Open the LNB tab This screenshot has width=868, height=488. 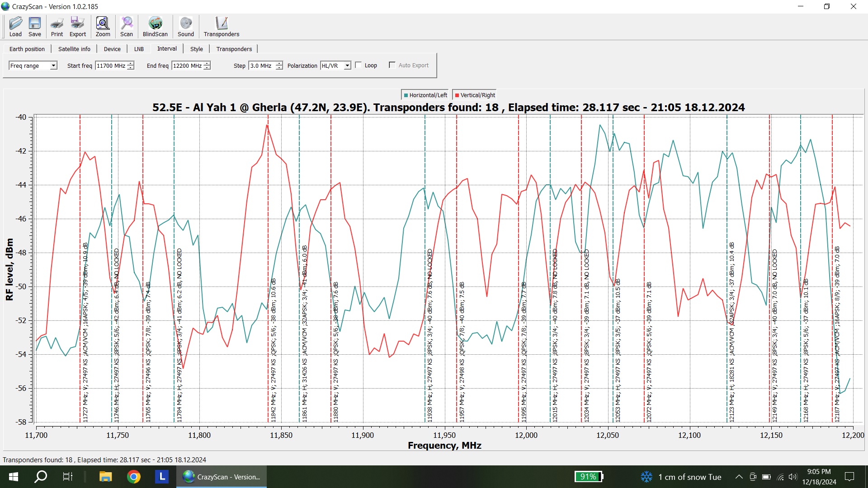[139, 49]
